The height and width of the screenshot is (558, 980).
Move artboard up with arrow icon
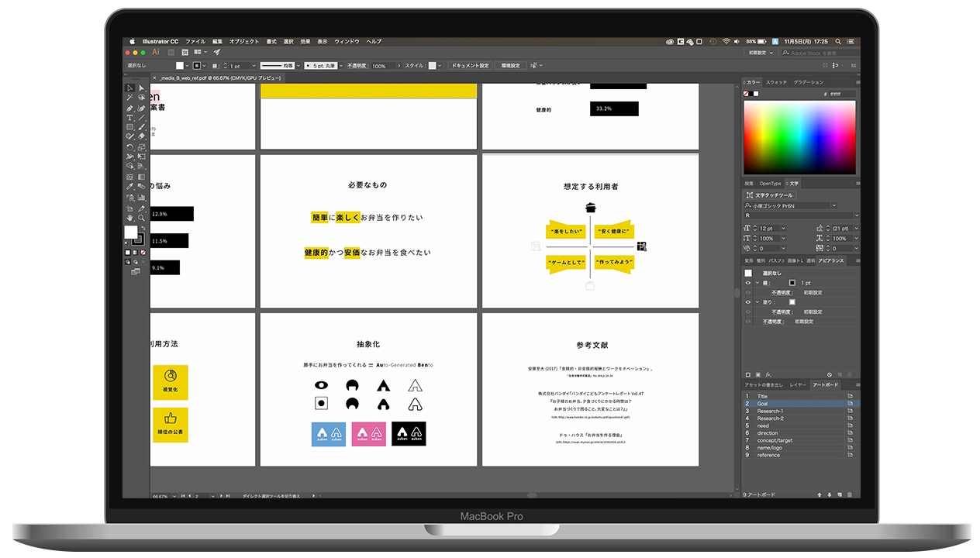tap(820, 494)
